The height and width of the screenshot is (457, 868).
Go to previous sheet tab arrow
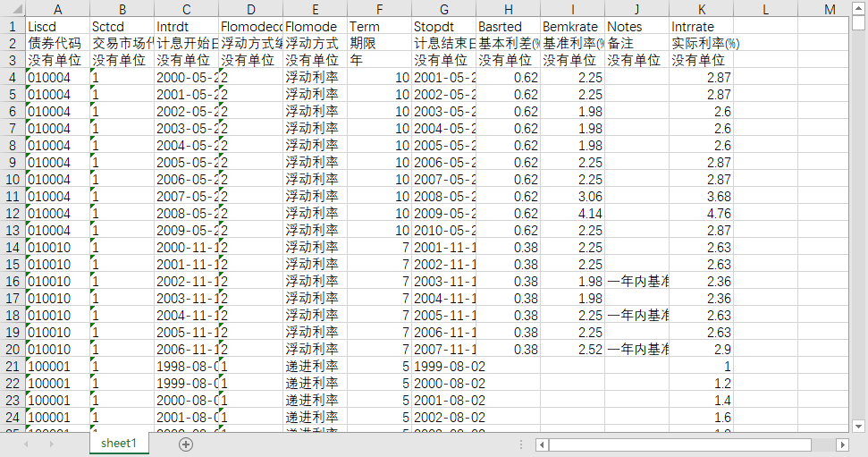coord(26,444)
